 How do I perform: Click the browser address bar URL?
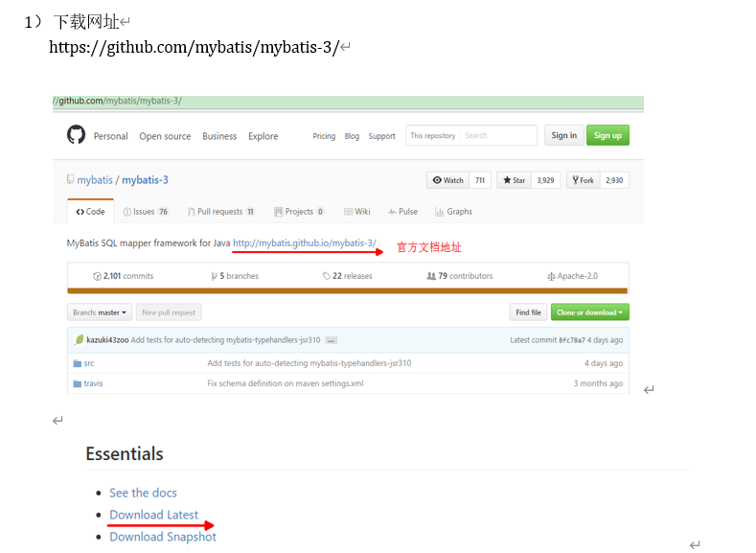[x=118, y=101]
